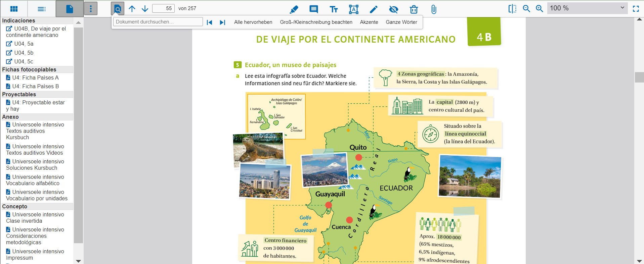Jump to last search result arrow
This screenshot has width=644, height=264.
[x=222, y=22]
